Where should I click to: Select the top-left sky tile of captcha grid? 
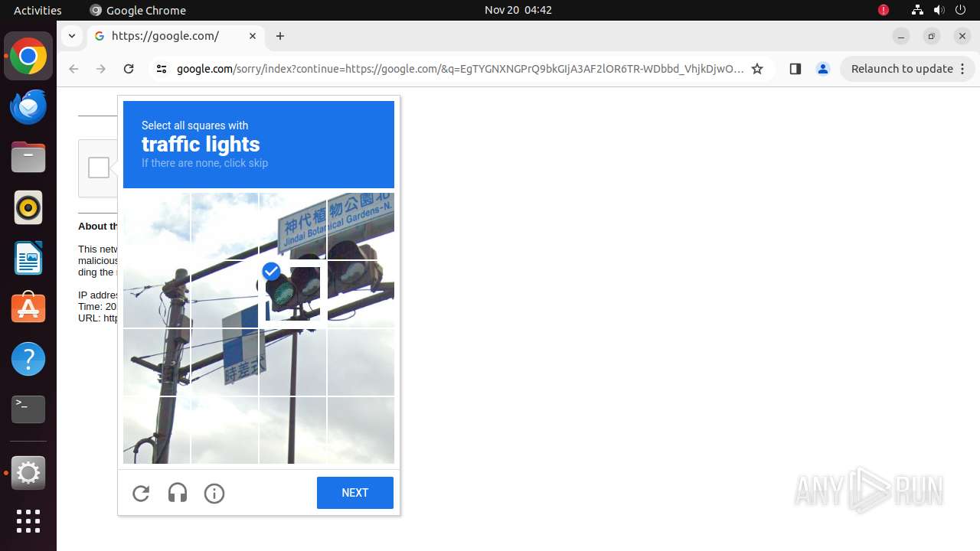pos(157,226)
